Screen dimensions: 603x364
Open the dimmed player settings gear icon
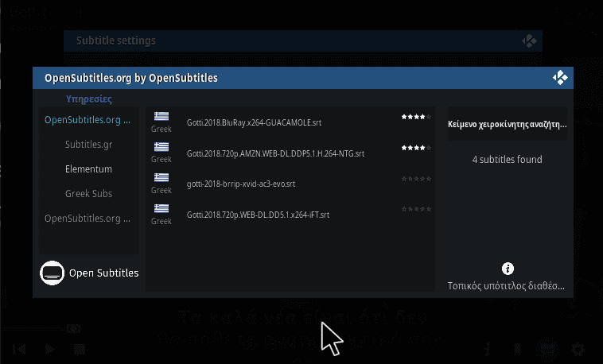point(578,350)
